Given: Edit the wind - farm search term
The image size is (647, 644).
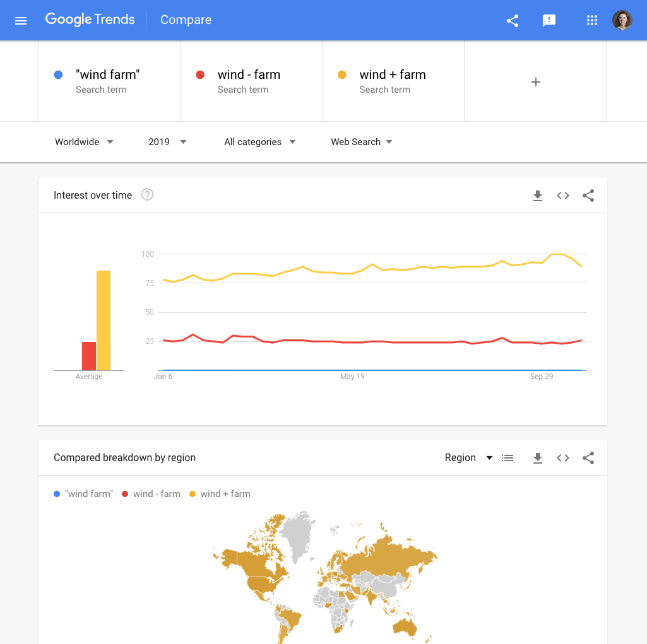Looking at the screenshot, I should coord(252,81).
